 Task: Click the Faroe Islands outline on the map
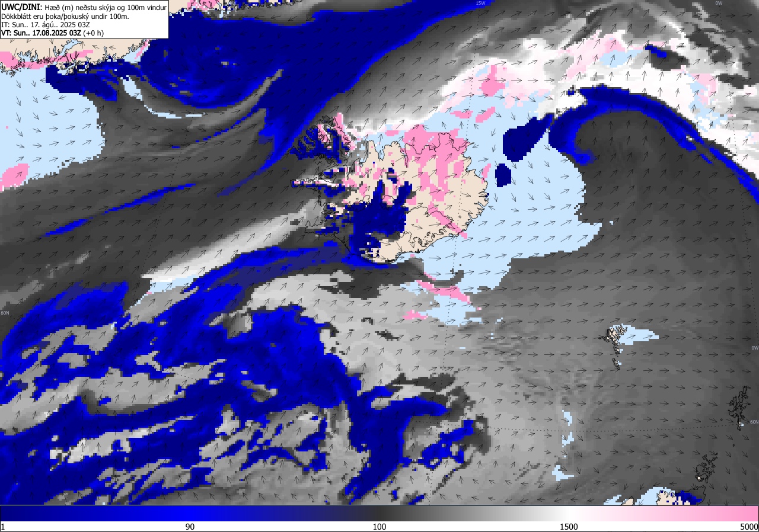pos(615,346)
